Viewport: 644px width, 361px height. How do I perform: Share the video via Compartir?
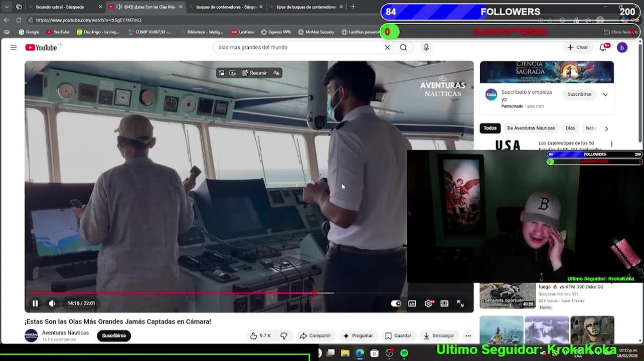tap(315, 336)
